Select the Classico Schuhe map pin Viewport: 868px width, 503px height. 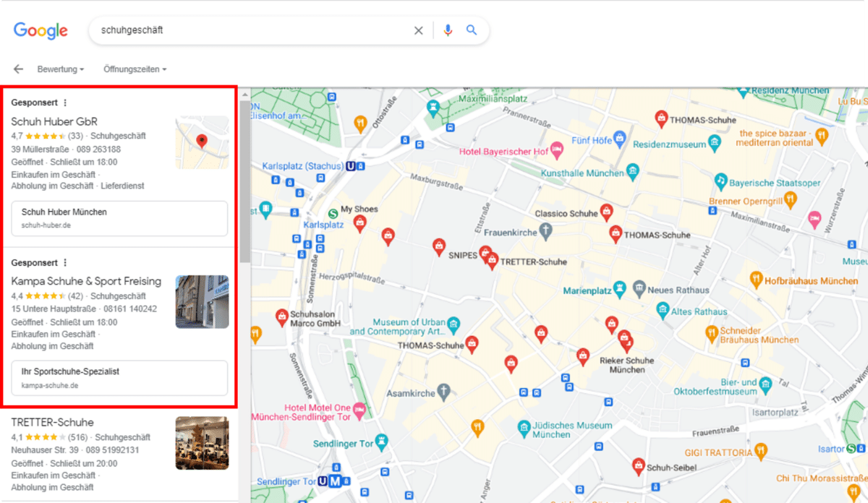[607, 212]
